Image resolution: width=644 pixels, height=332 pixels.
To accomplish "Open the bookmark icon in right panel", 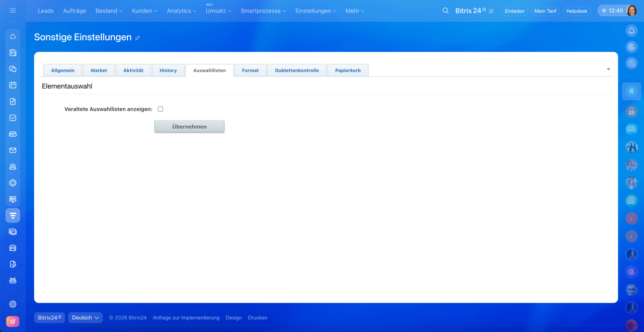I will (631, 92).
